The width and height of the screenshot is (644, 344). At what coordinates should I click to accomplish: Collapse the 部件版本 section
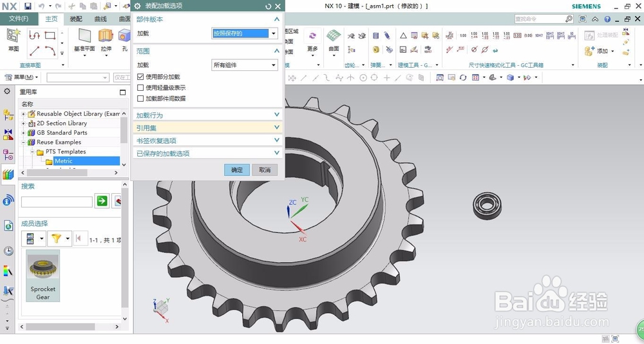click(x=276, y=19)
